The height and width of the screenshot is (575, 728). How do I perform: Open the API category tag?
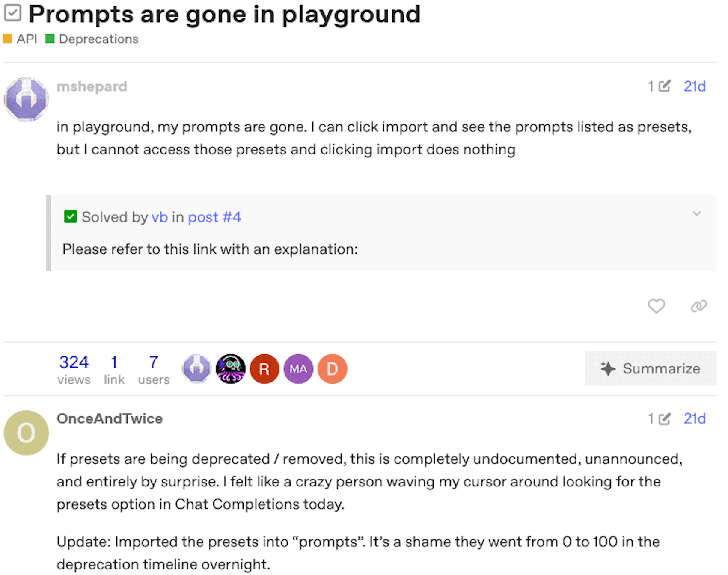[20, 39]
